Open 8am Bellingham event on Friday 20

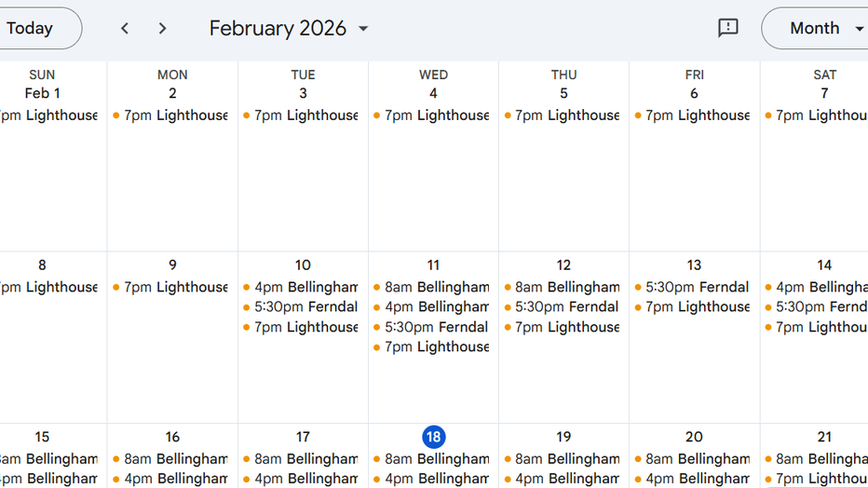tap(694, 459)
